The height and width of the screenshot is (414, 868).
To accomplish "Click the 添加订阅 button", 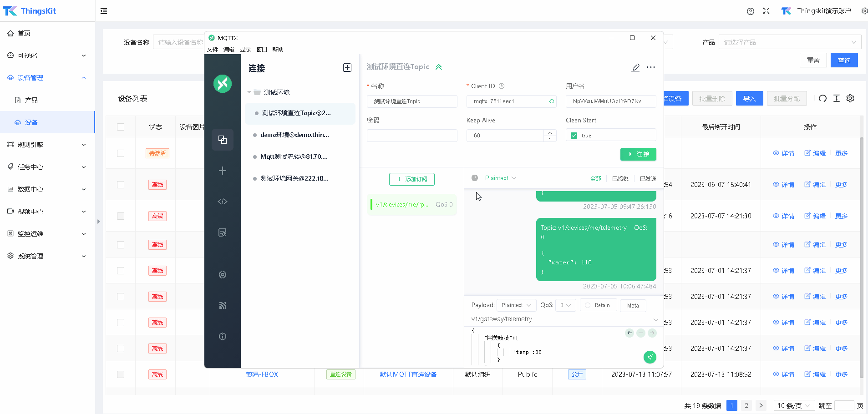I will click(411, 179).
